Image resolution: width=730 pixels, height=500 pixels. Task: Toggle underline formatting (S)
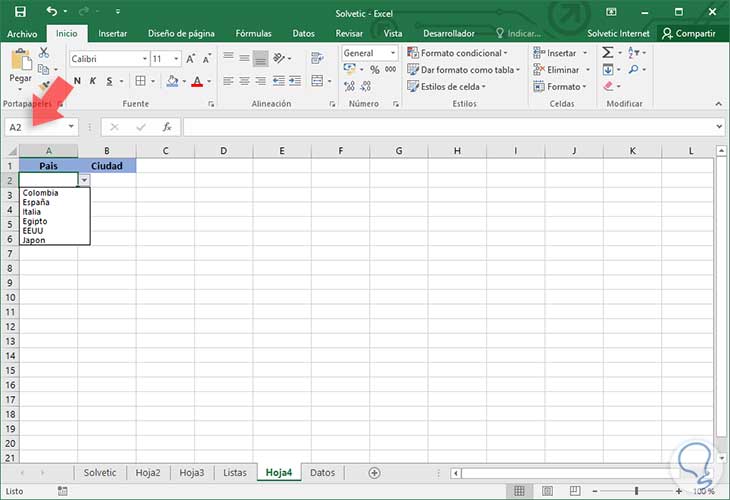click(109, 81)
